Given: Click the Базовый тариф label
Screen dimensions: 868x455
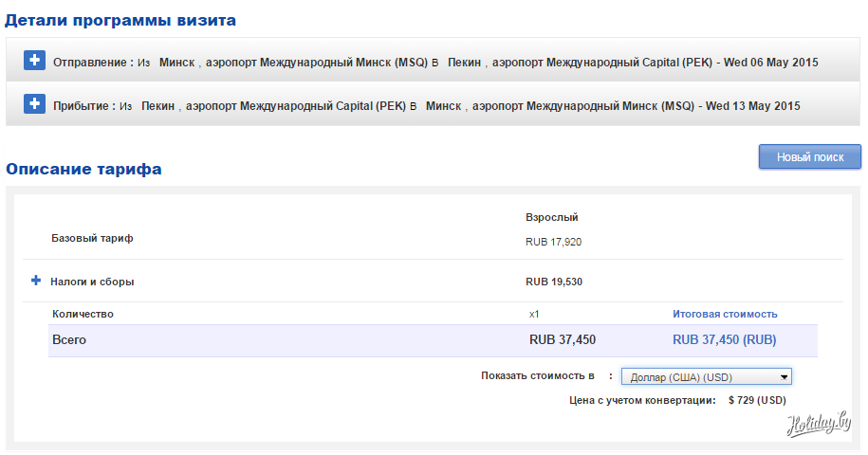Looking at the screenshot, I should (x=92, y=238).
